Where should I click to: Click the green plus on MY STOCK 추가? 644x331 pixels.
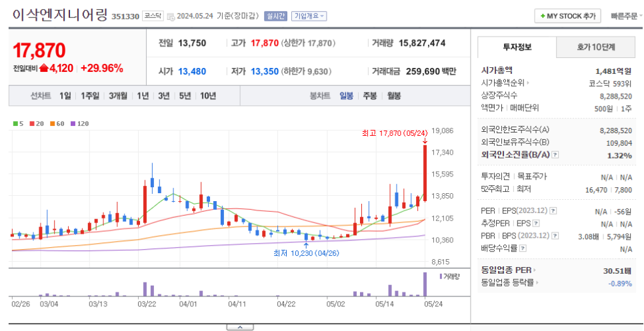click(543, 16)
